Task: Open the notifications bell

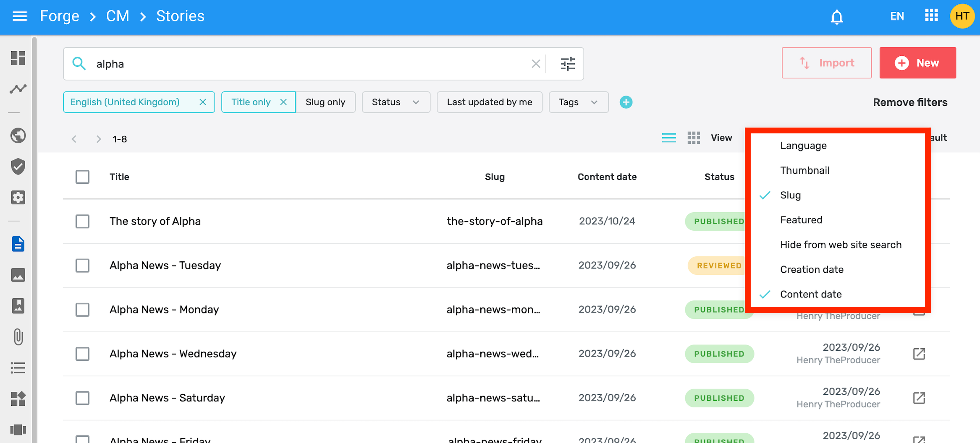Action: point(837,17)
